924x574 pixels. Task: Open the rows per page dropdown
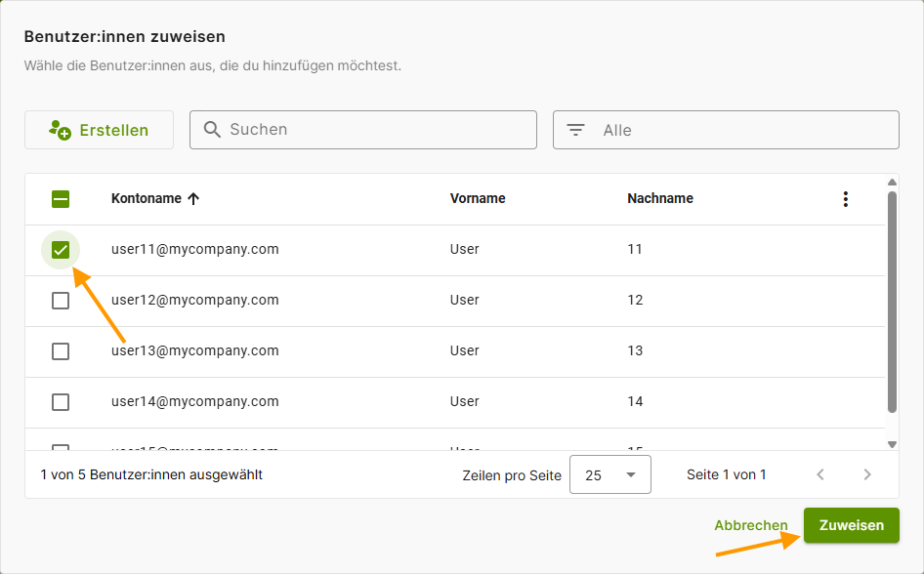(609, 474)
